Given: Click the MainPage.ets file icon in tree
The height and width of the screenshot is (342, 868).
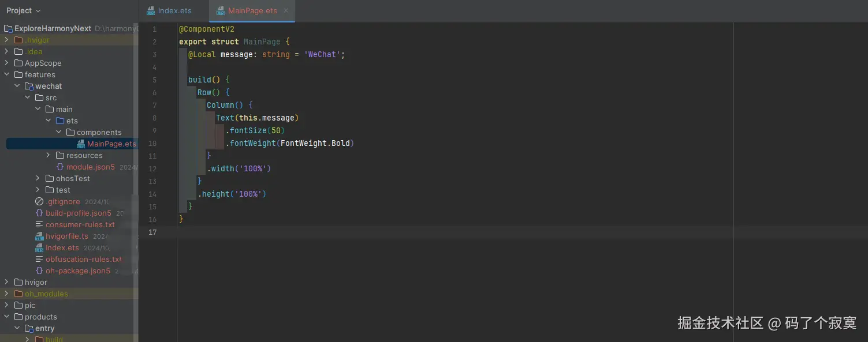Looking at the screenshot, I should tap(81, 144).
